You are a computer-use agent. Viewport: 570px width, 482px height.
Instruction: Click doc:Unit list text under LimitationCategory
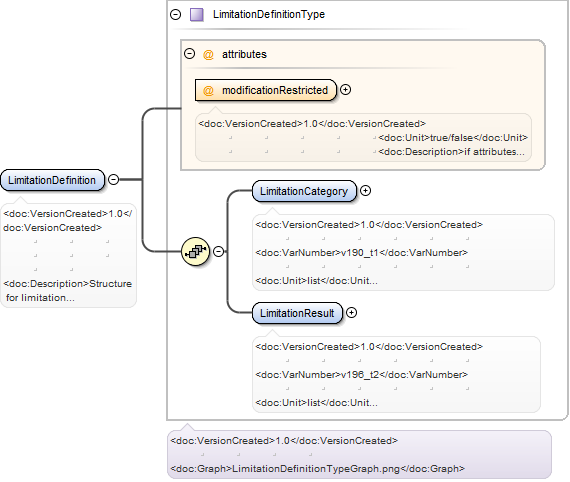click(316, 281)
